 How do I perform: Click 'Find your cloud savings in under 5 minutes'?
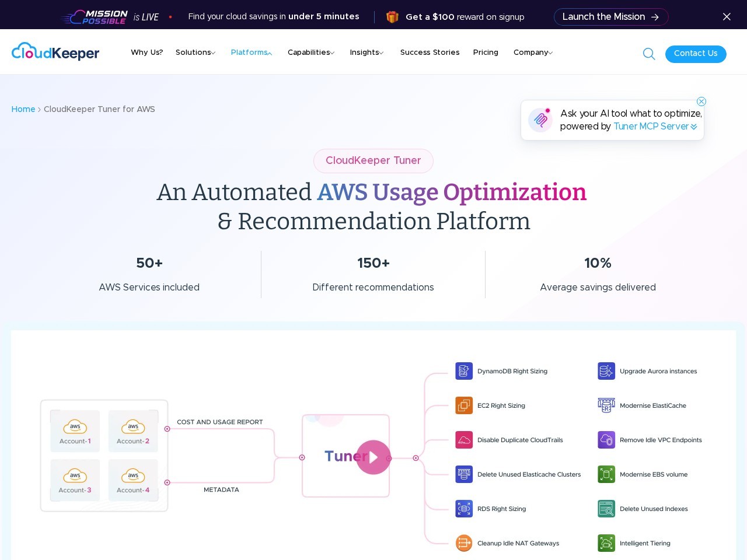pos(274,16)
